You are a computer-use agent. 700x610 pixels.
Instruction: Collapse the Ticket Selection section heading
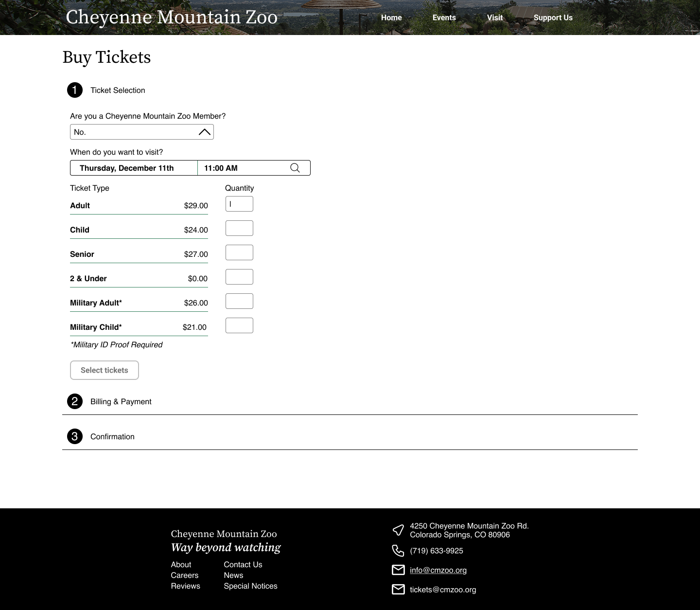tap(118, 90)
